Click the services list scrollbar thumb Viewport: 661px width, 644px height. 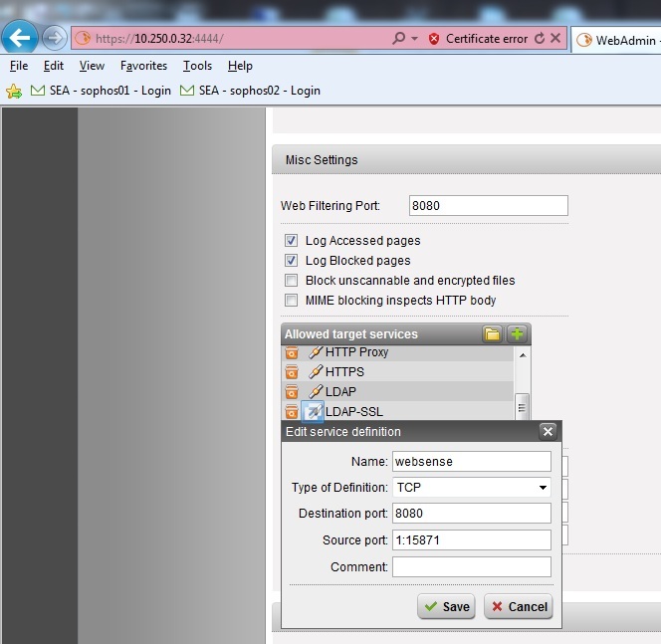coord(522,407)
